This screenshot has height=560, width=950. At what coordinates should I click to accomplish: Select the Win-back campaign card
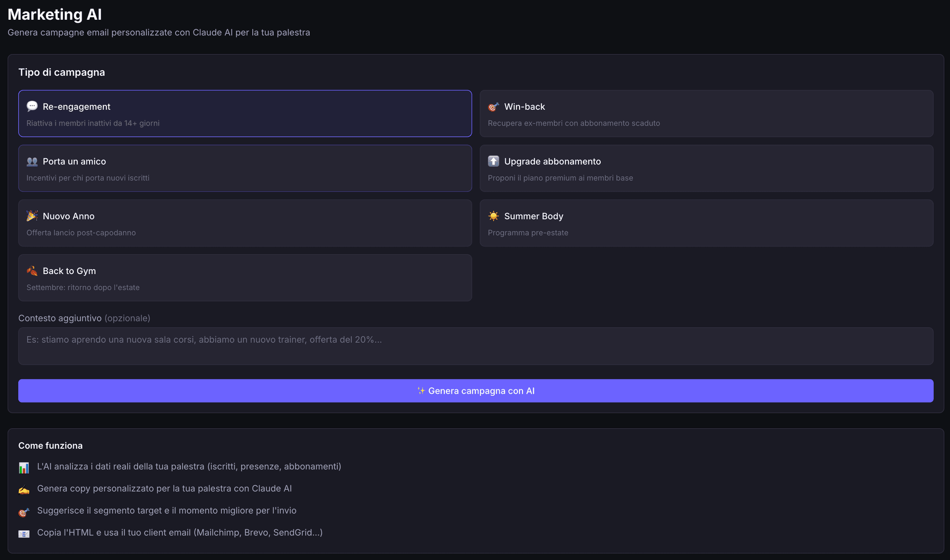point(707,113)
